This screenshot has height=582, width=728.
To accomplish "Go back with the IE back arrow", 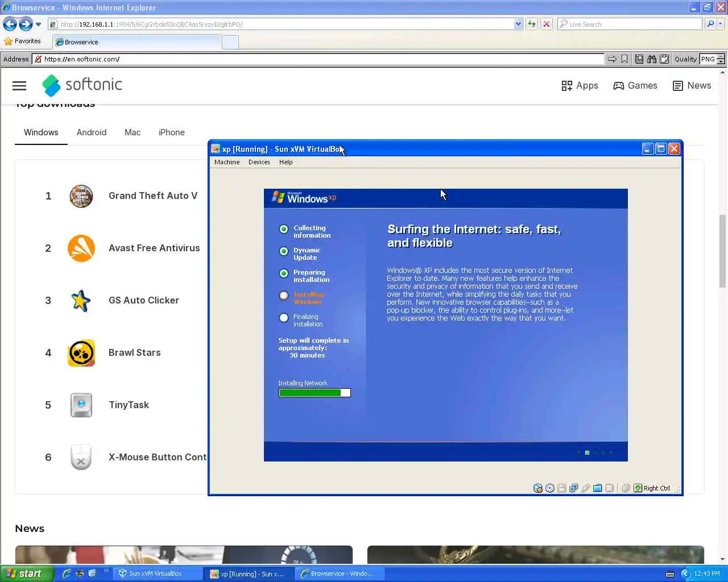I will (10, 24).
